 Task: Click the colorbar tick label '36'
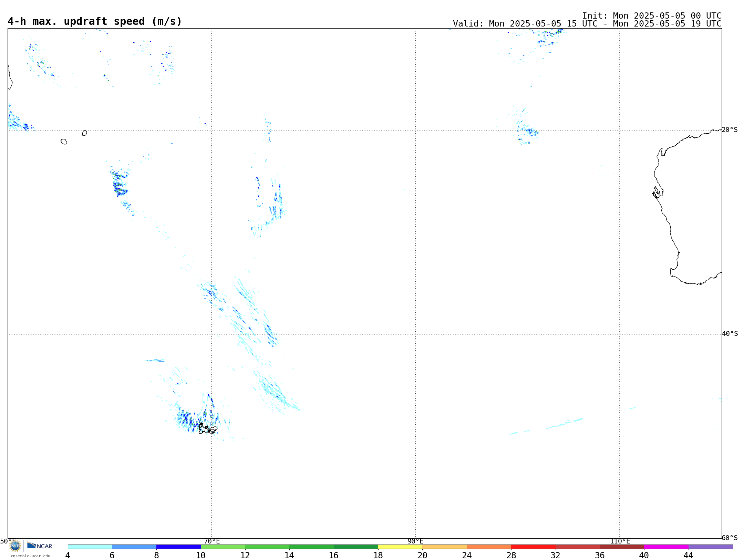coord(600,555)
